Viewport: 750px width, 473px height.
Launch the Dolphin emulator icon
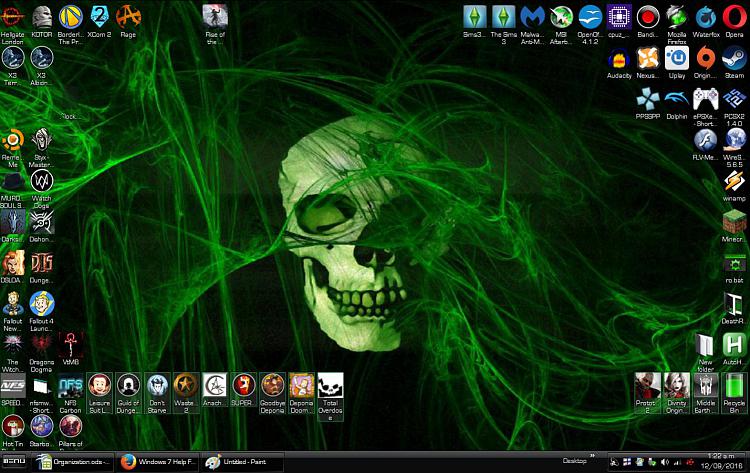click(677, 103)
